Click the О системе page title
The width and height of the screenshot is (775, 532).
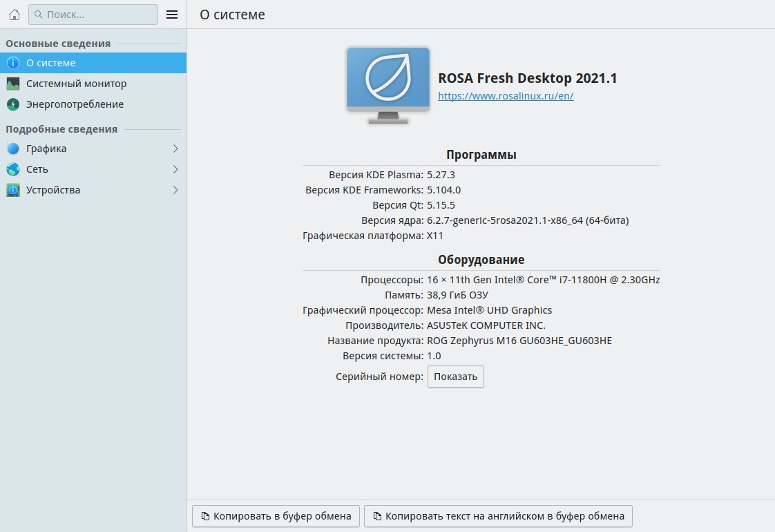coord(232,15)
